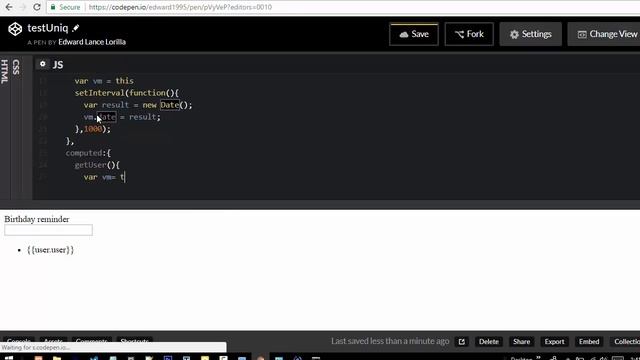This screenshot has width=640, height=360.
Task: Click the {{user.user}} list item
Action: coord(50,250)
